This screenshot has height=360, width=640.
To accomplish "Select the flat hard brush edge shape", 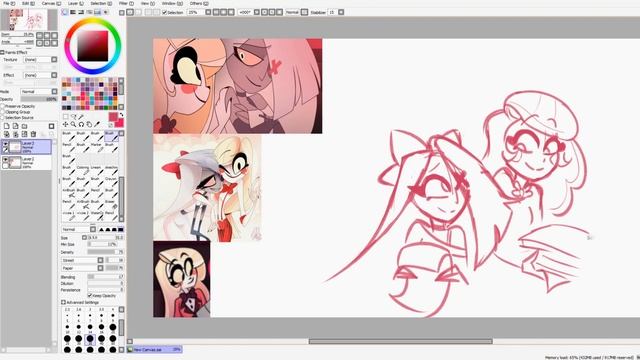I will [121, 229].
